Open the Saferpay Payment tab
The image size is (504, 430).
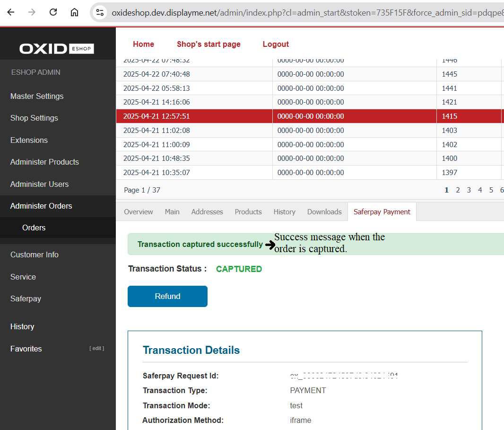[382, 212]
